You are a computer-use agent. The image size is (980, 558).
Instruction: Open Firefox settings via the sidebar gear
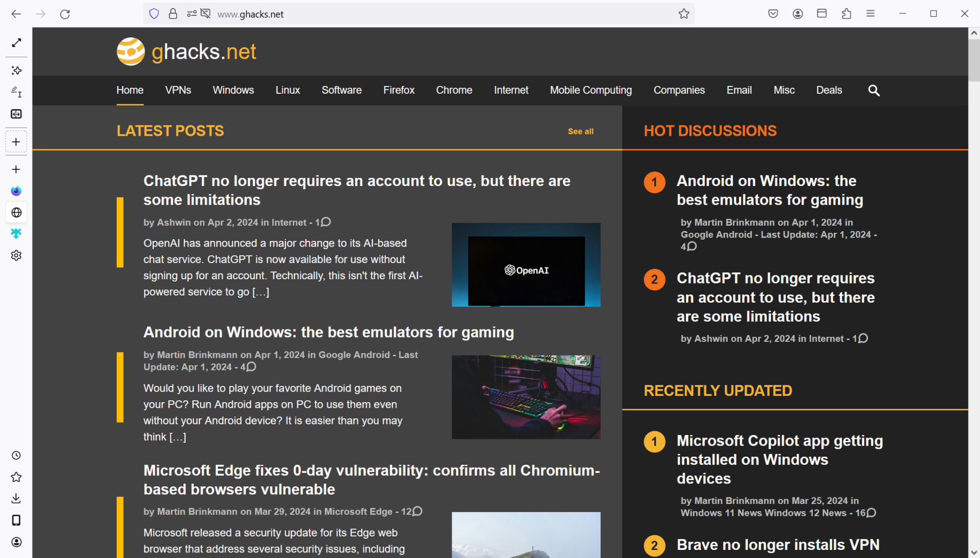16,255
